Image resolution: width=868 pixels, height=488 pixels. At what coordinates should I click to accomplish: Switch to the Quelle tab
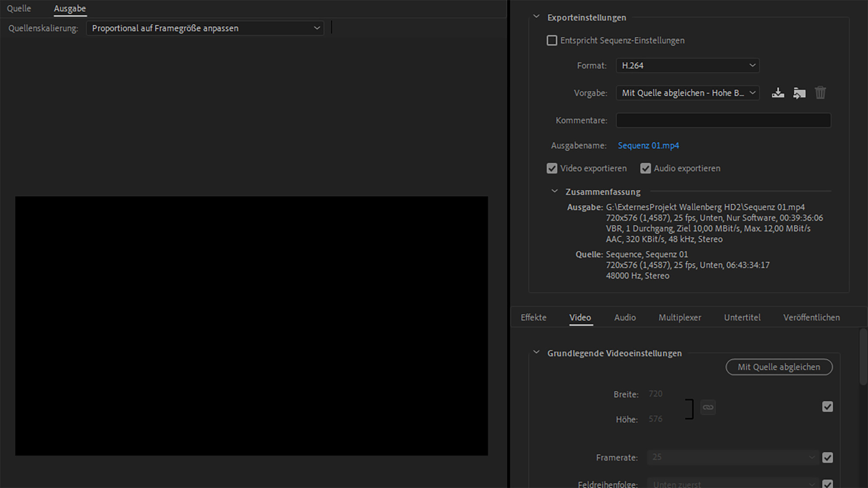tap(19, 9)
